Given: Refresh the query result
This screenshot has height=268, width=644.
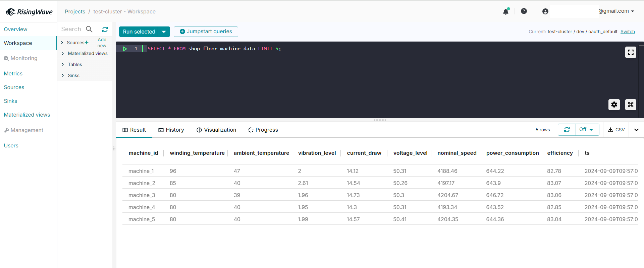Looking at the screenshot, I should (567, 130).
